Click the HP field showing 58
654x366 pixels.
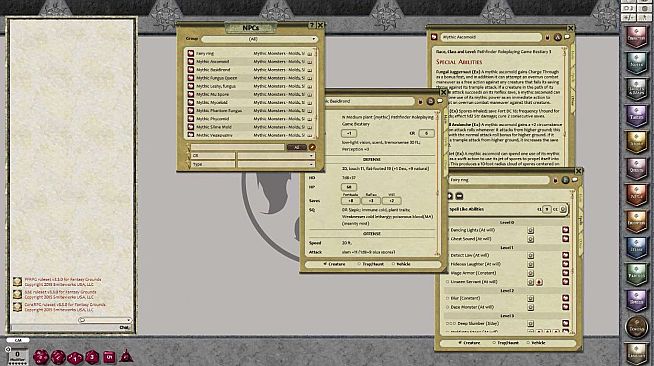click(x=349, y=187)
